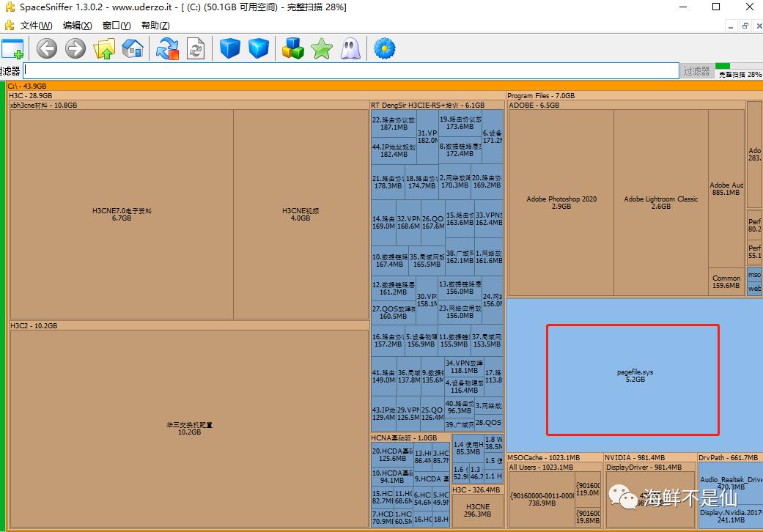Click the page refresh icon in toolbar

[196, 49]
